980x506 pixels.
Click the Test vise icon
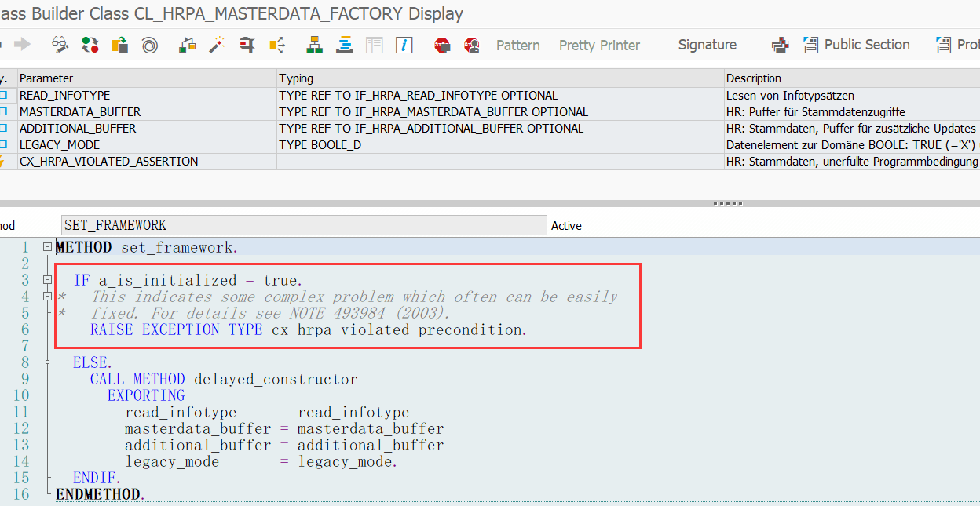point(247,45)
